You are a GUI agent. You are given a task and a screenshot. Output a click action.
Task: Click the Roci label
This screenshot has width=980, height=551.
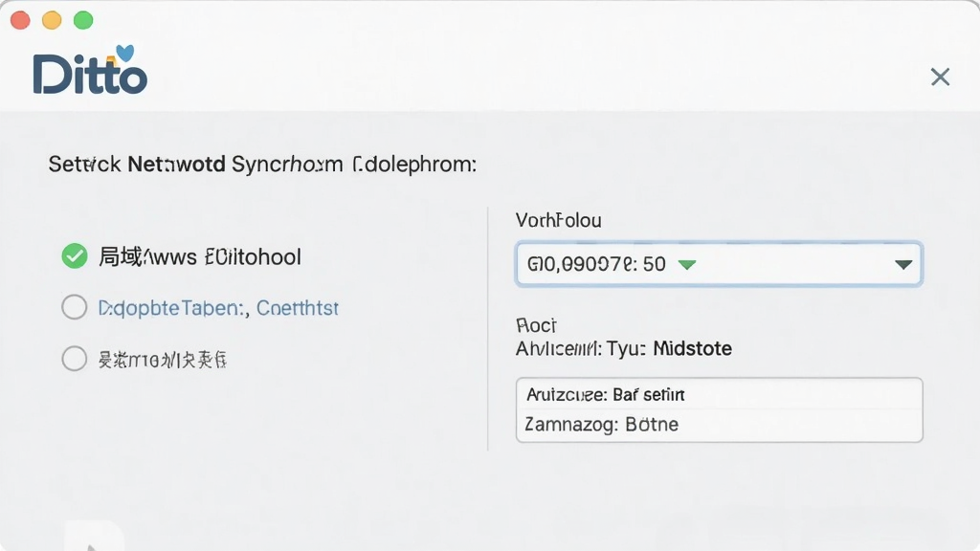click(536, 325)
